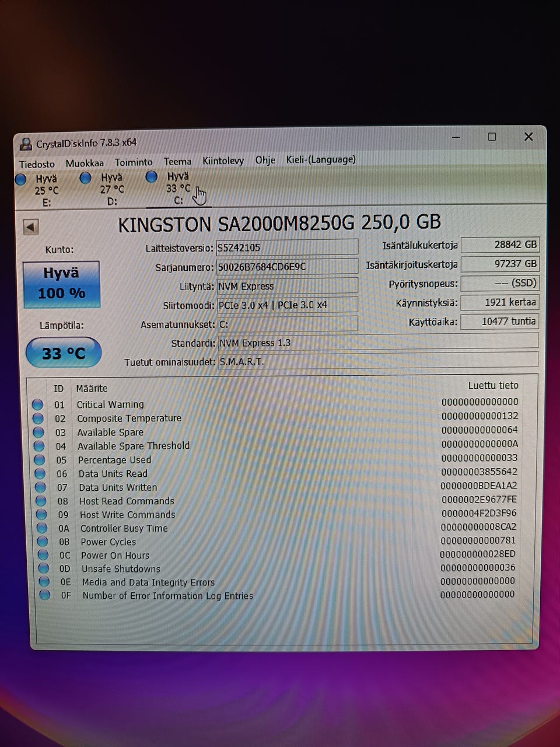This screenshot has height=747, width=560.
Task: Select drive E: at 25 °C
Action: [x=38, y=190]
